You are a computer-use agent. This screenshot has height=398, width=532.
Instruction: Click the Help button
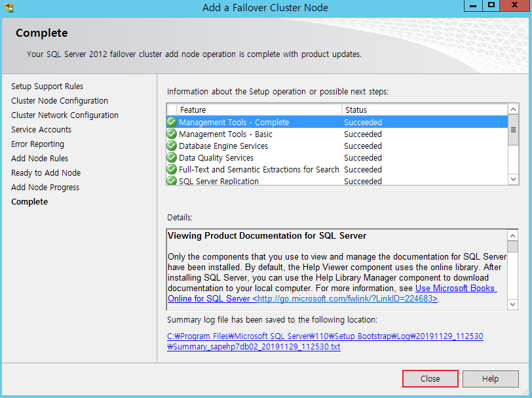[x=490, y=378]
